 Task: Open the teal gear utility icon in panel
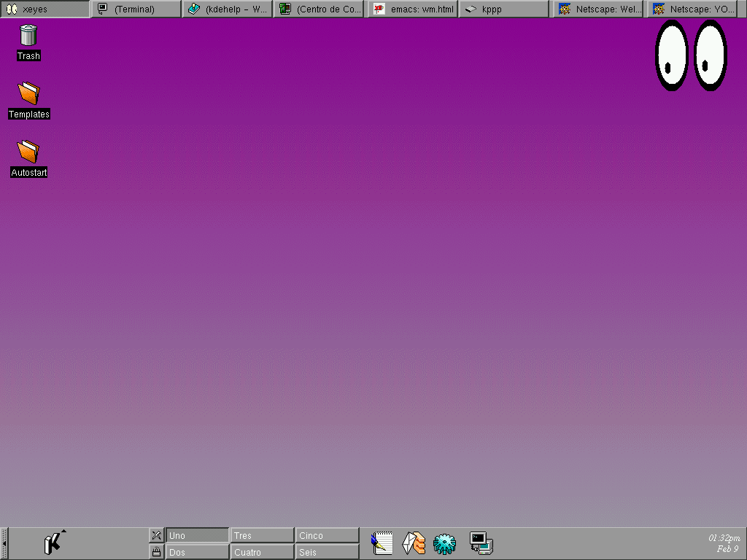point(444,543)
